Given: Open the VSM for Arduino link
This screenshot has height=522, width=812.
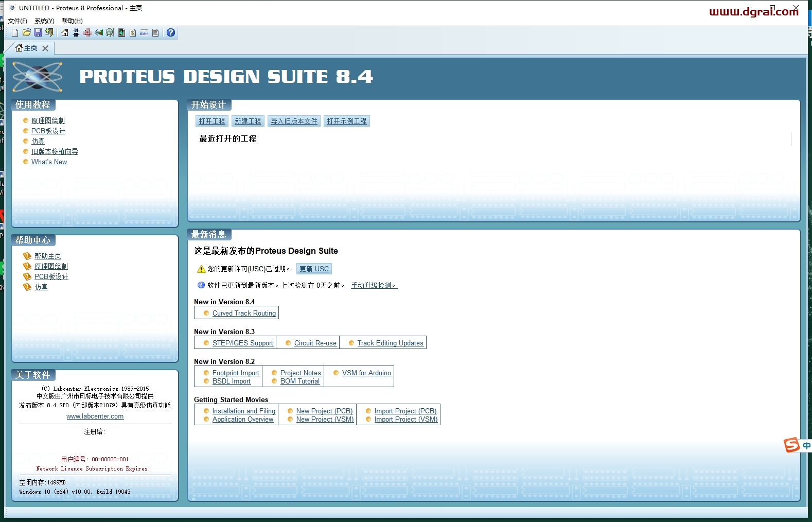Looking at the screenshot, I should click(x=366, y=373).
